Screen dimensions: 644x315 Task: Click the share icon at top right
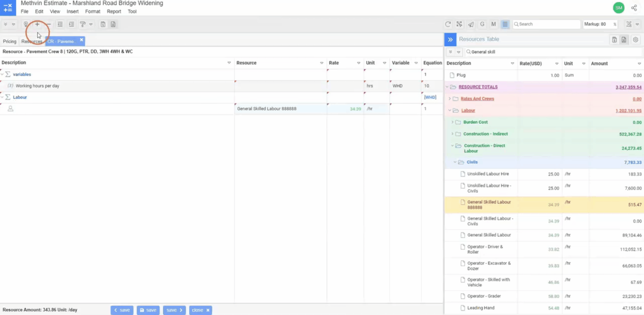pyautogui.click(x=634, y=8)
